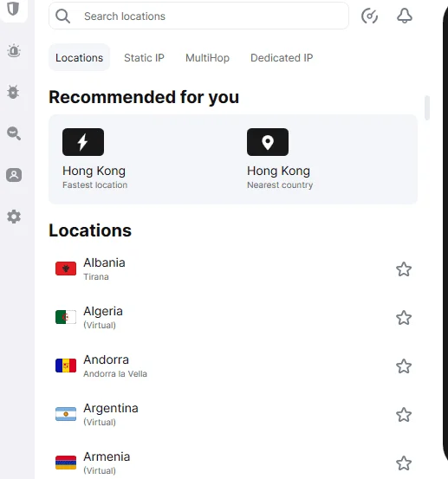Switch to the Static IP tab
Image resolution: width=448 pixels, height=479 pixels.
click(144, 58)
